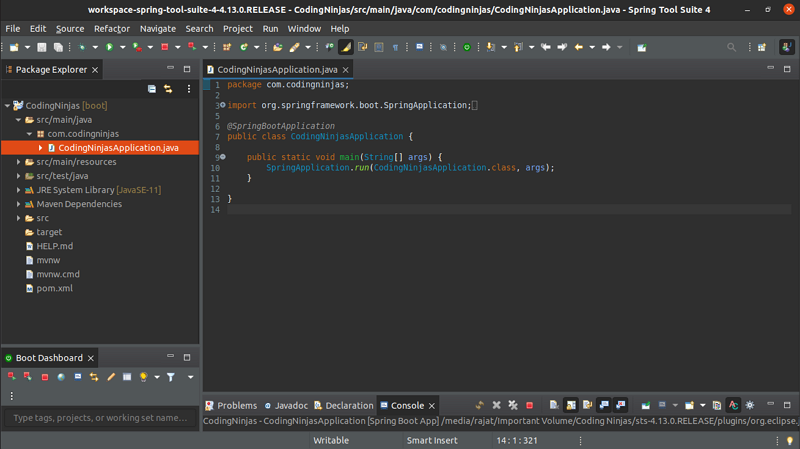Viewport: 800px width, 449px height.
Task: Navigate Forward with the white right arrow
Action: point(606,47)
